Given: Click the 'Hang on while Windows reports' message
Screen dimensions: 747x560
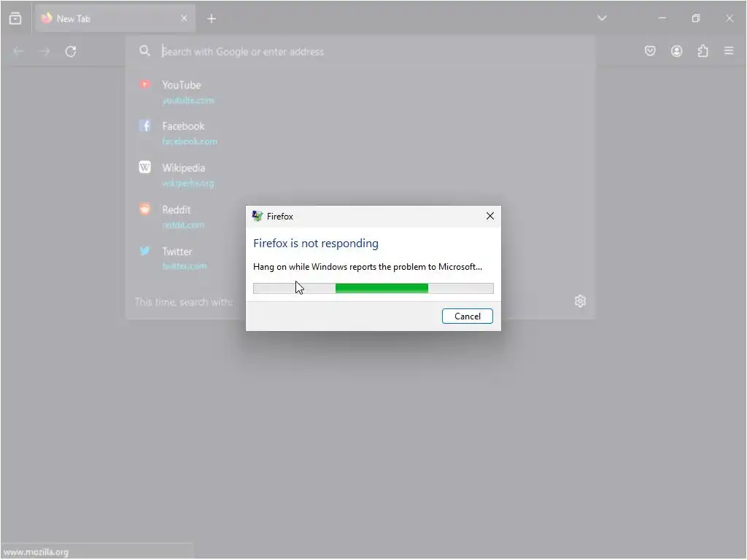Looking at the screenshot, I should pos(368,267).
